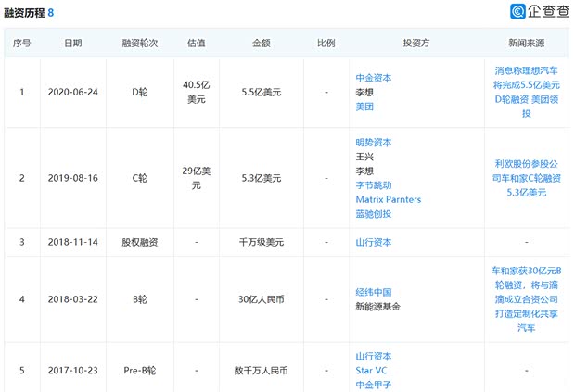
Task: Click the 新闻来源 column header
Action: [x=527, y=44]
